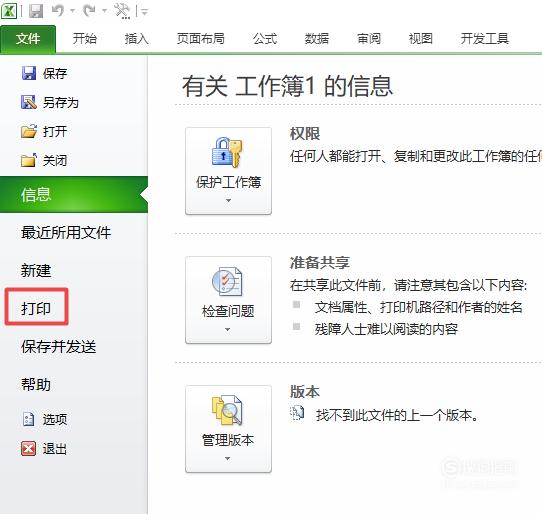Click the 权限 section heading
Image resolution: width=542 pixels, height=514 pixels.
coord(305,134)
